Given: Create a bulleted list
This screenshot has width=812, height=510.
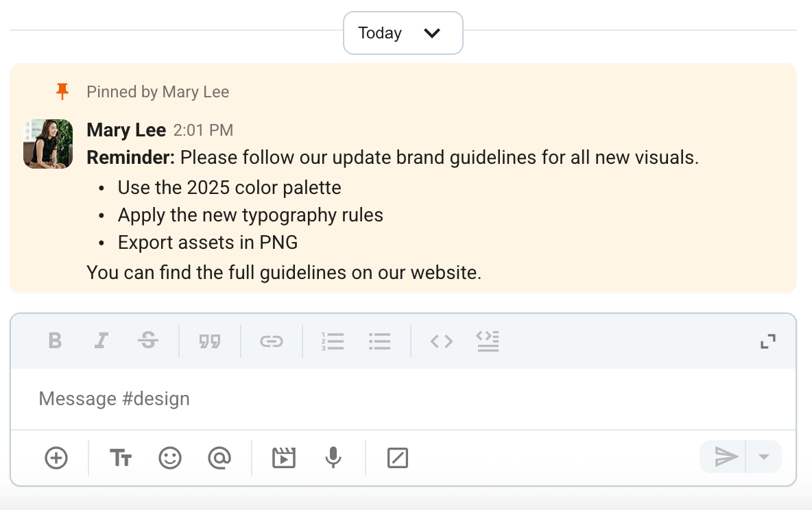Looking at the screenshot, I should (x=379, y=341).
